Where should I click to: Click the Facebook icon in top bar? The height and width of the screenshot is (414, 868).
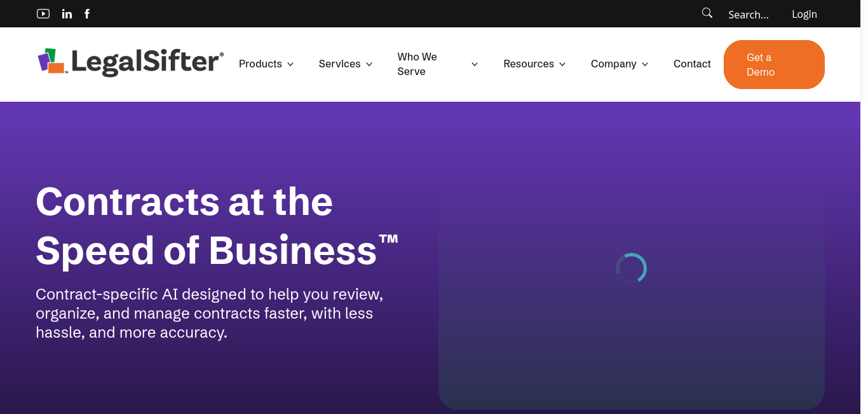click(87, 13)
